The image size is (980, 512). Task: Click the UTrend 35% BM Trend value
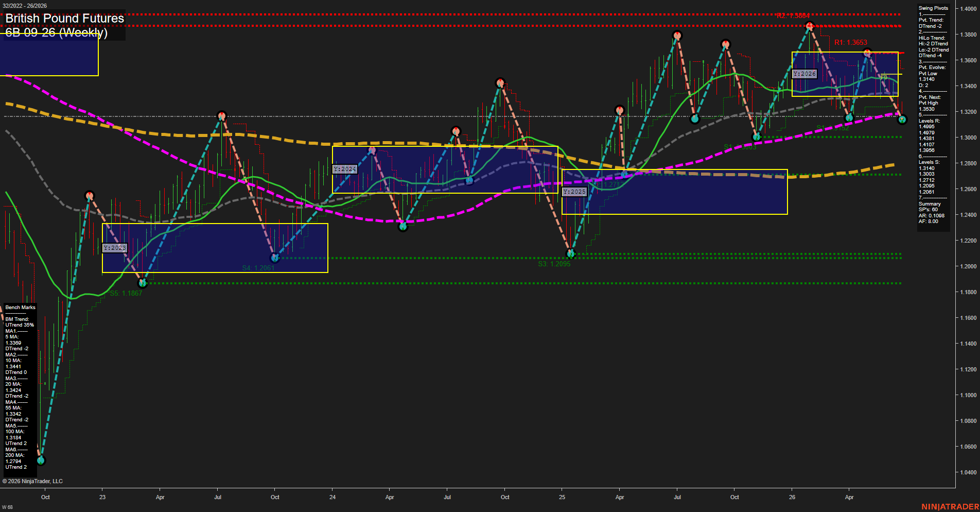20,325
